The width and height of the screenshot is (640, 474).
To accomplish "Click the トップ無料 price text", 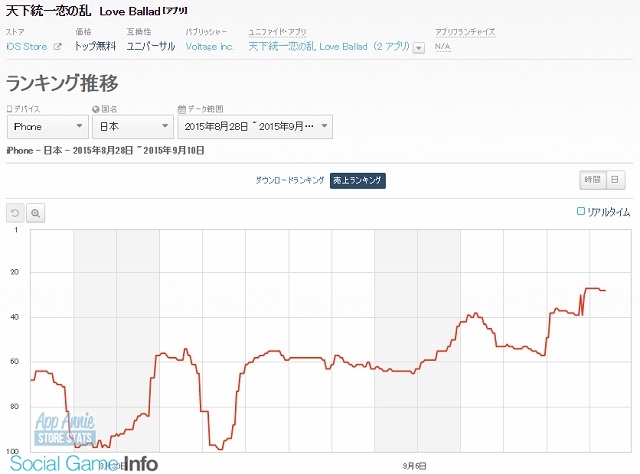I will pos(95,46).
